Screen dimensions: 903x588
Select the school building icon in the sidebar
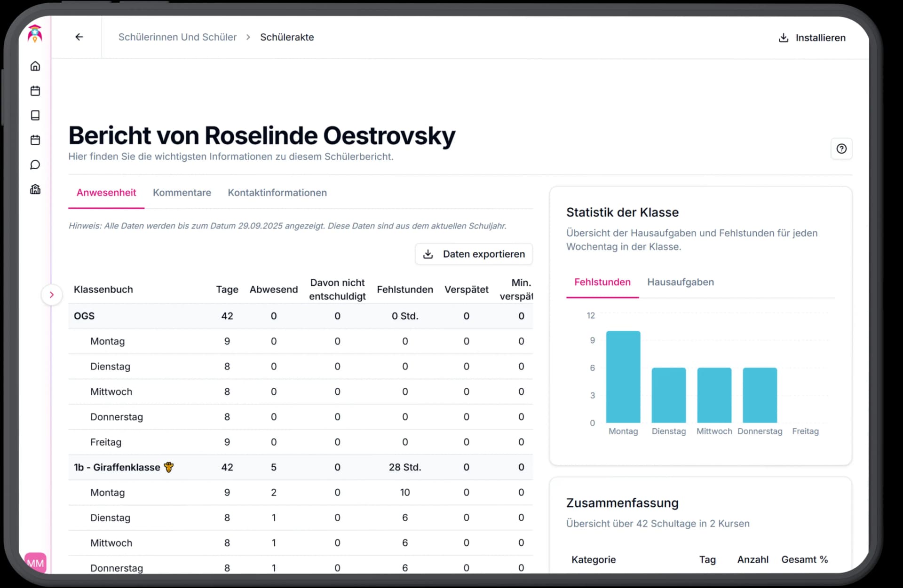[35, 189]
